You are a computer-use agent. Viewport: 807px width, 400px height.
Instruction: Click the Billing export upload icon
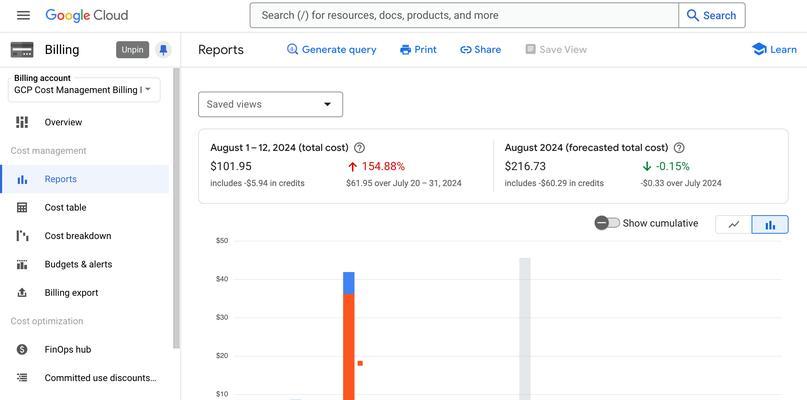coord(22,293)
